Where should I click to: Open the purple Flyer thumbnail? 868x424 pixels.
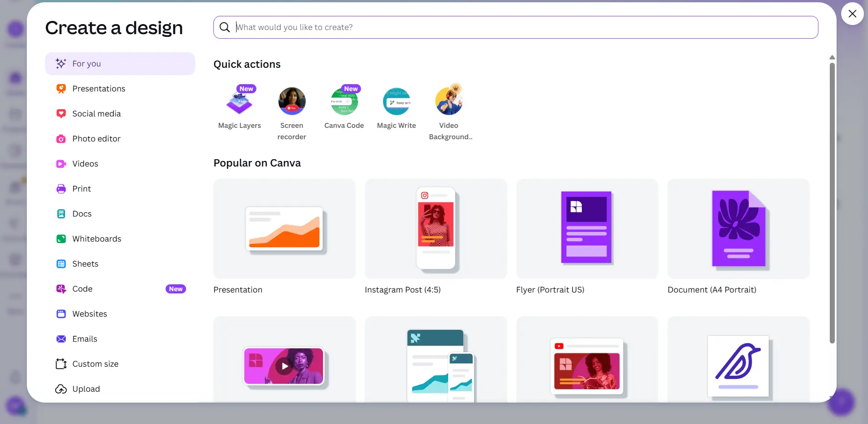coord(587,229)
